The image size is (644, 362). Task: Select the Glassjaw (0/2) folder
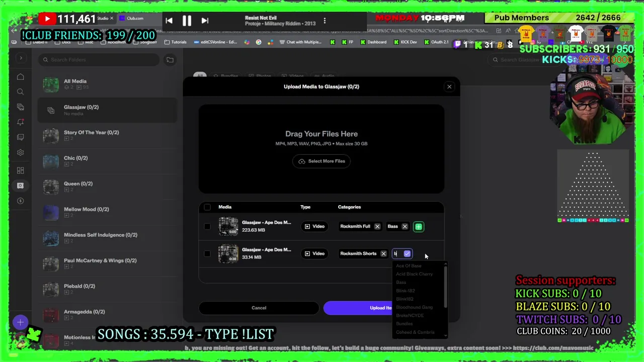107,110
